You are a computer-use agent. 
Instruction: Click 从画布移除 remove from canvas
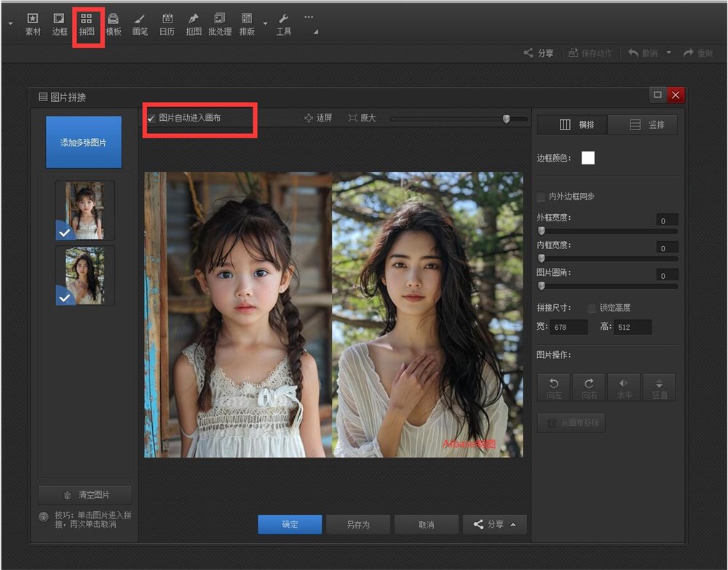coord(571,423)
